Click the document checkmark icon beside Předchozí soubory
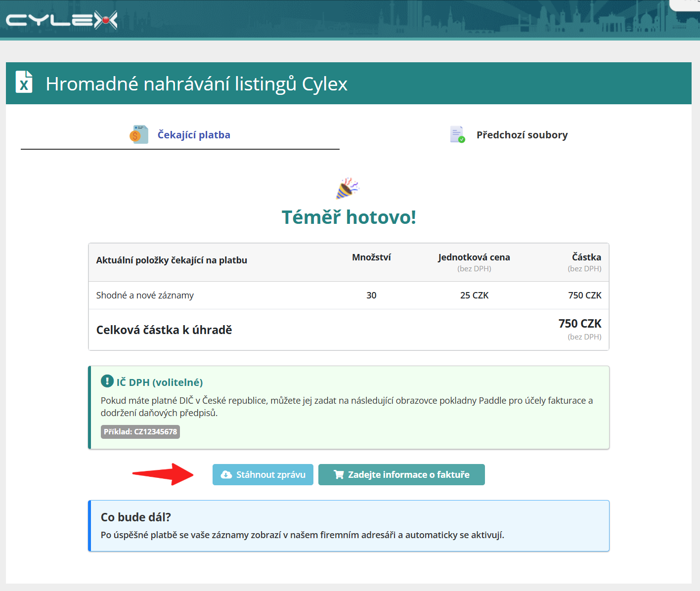The width and height of the screenshot is (700, 591). tap(457, 134)
